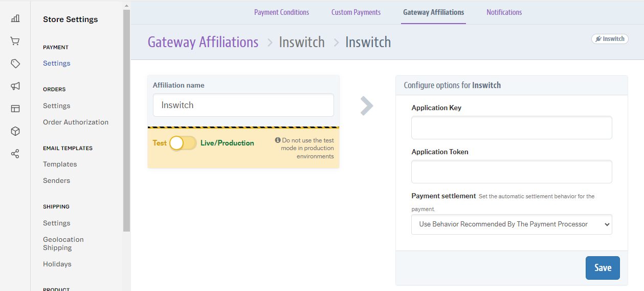Open Orders Settings in sidebar
Viewport: 644px width, 291px height.
click(x=57, y=106)
